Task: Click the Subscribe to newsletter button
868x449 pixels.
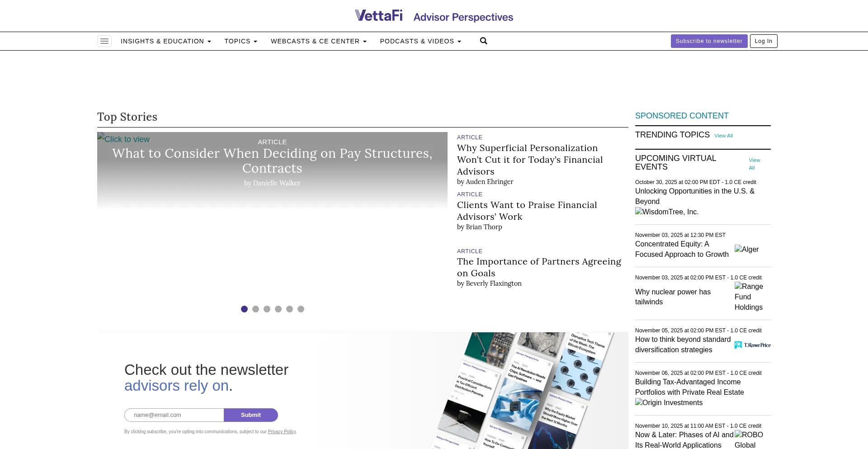Action: pos(709,41)
